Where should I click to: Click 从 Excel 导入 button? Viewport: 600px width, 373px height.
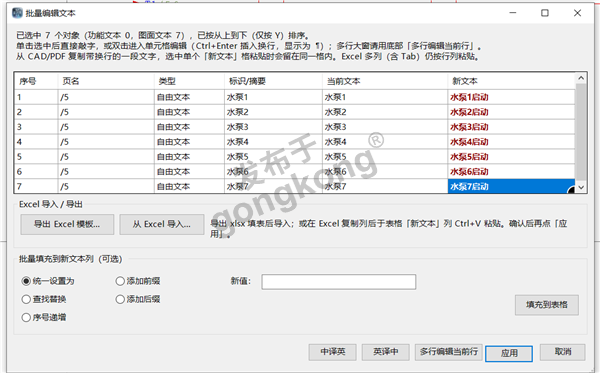pos(161,224)
